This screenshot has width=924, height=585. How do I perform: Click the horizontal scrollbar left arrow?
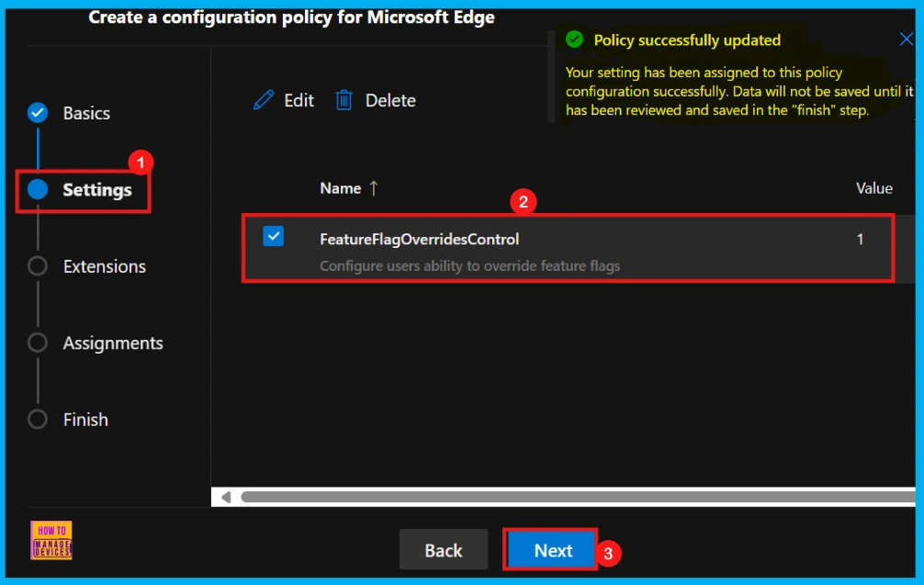point(226,497)
